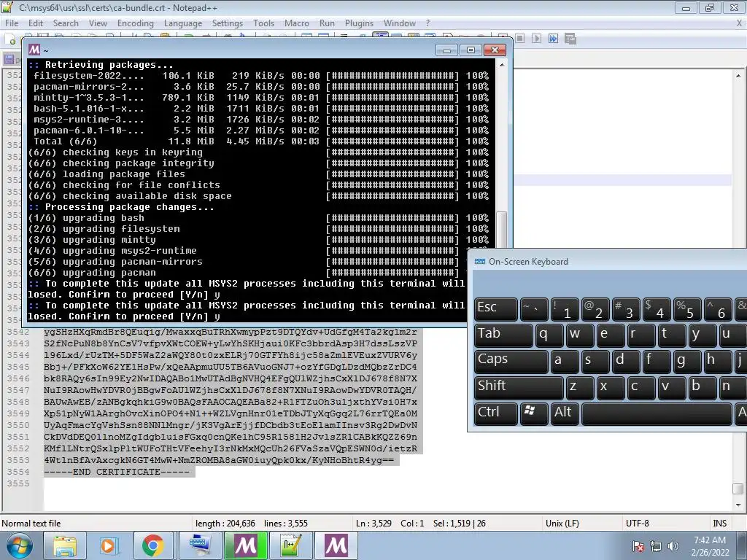Click the space bar on On-Screen Keyboard
Screen dimensions: 747x560
(x=657, y=413)
